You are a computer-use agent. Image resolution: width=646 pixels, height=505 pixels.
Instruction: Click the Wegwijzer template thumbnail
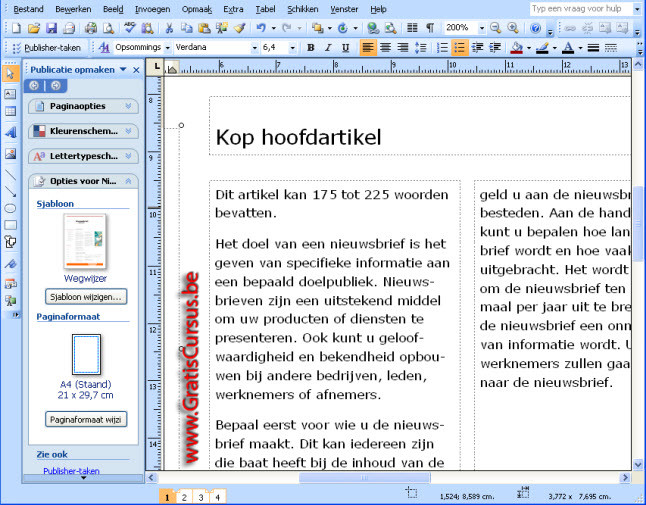[x=85, y=242]
